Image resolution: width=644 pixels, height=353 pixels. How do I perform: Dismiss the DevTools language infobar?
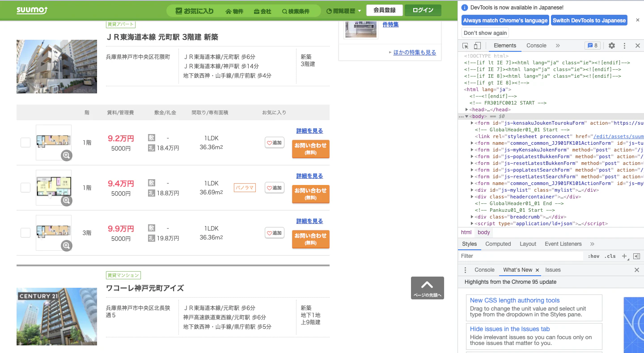(x=638, y=20)
